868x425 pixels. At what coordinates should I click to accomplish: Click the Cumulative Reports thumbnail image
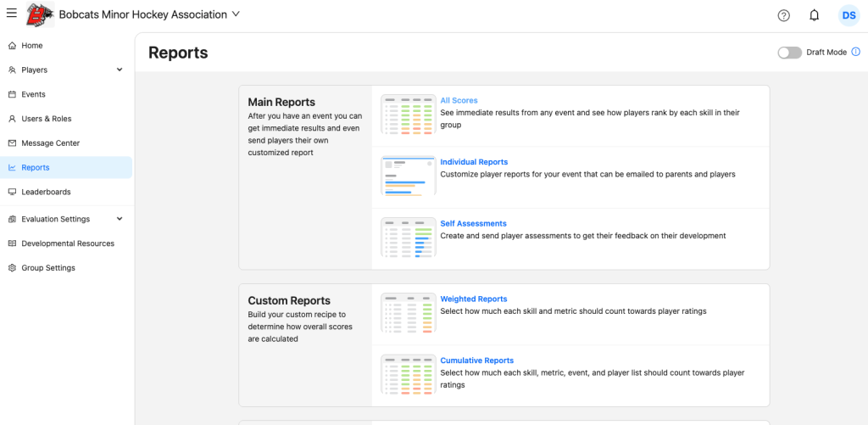pos(408,374)
